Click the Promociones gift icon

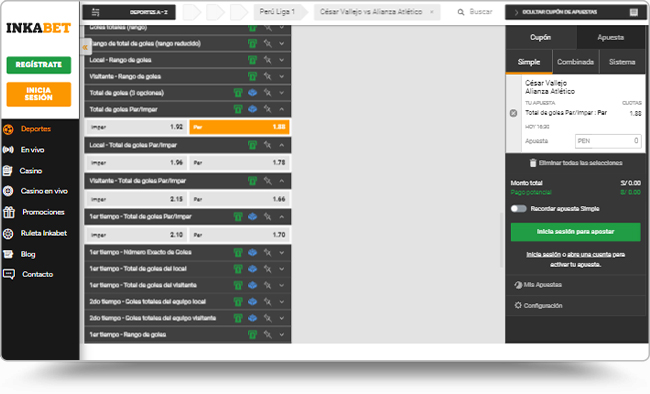[x=9, y=212]
